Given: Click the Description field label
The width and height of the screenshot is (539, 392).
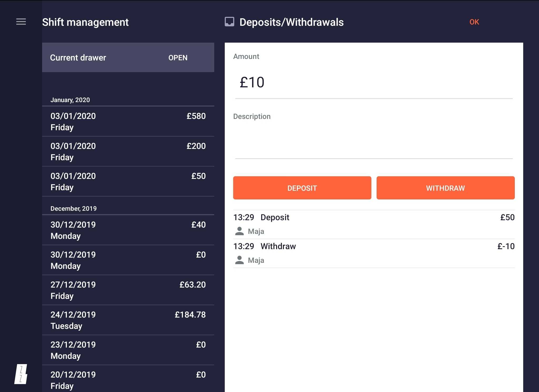Looking at the screenshot, I should (x=252, y=117).
